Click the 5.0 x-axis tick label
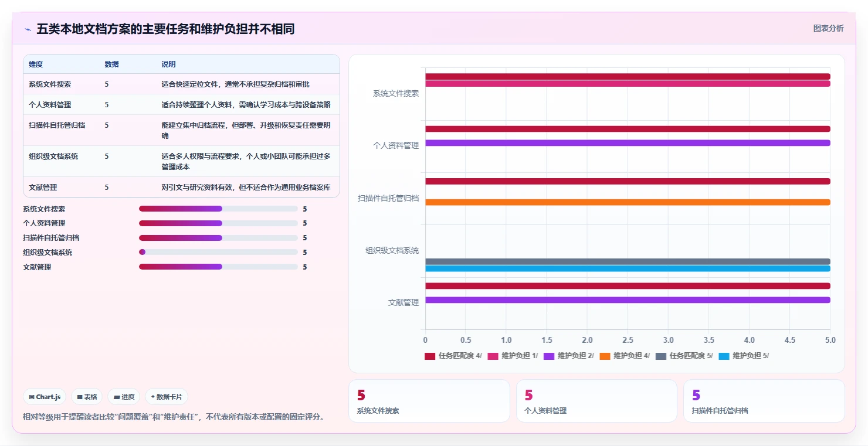Image resolution: width=868 pixels, height=446 pixels. (x=830, y=340)
